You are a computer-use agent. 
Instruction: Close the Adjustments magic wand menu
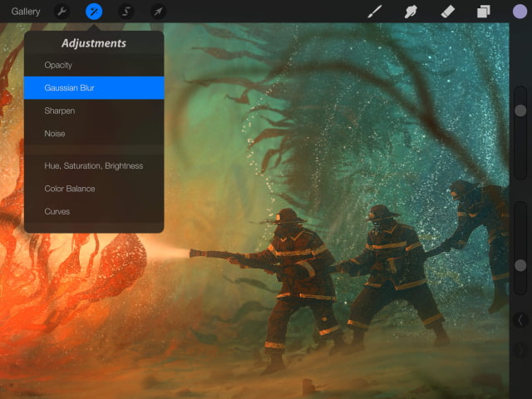coord(94,12)
